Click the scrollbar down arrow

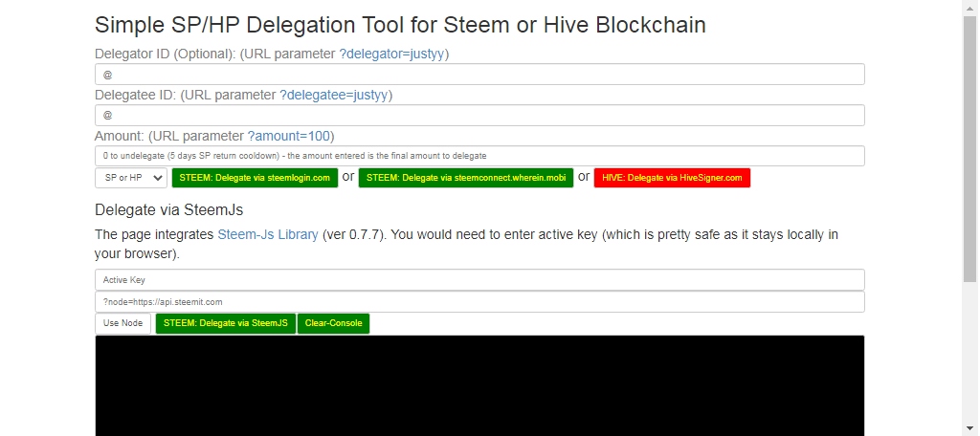pyautogui.click(x=970, y=429)
